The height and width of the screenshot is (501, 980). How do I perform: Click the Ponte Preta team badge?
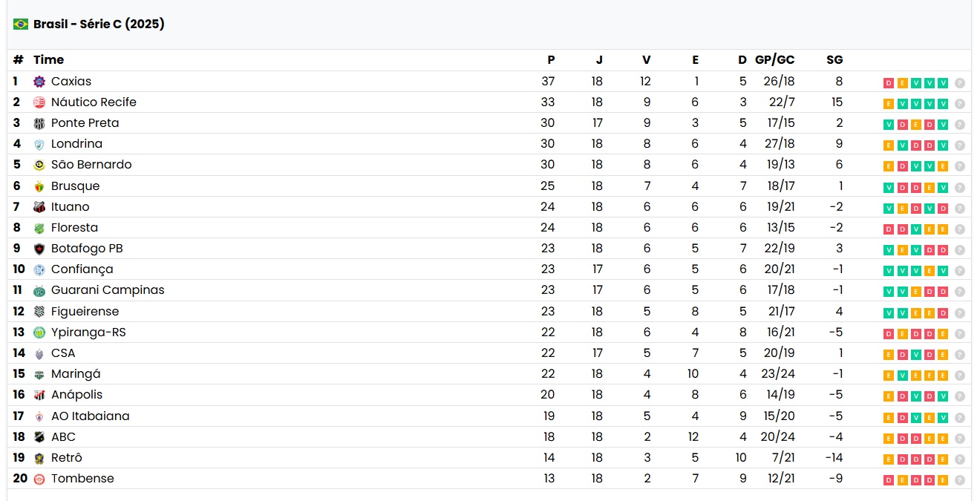tap(39, 123)
